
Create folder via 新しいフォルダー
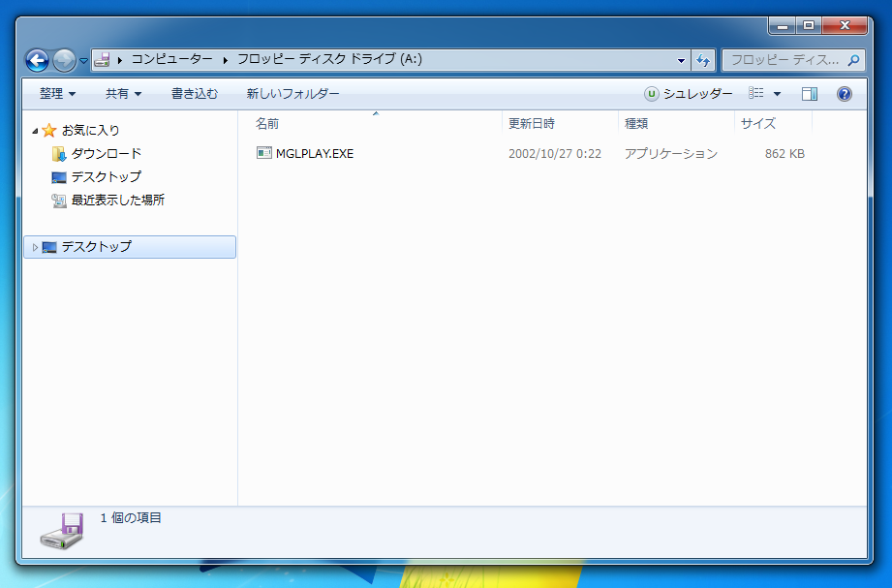tap(292, 93)
